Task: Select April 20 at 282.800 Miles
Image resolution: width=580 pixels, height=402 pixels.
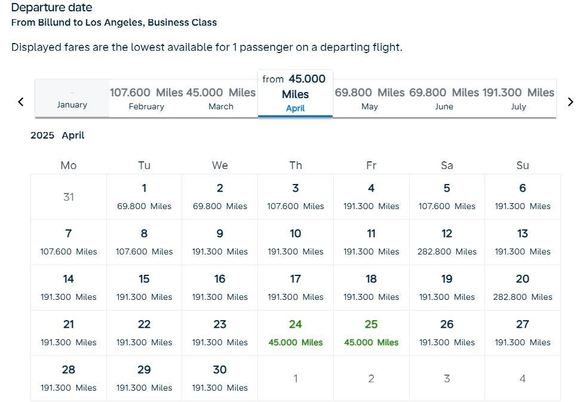Action: pos(522,288)
